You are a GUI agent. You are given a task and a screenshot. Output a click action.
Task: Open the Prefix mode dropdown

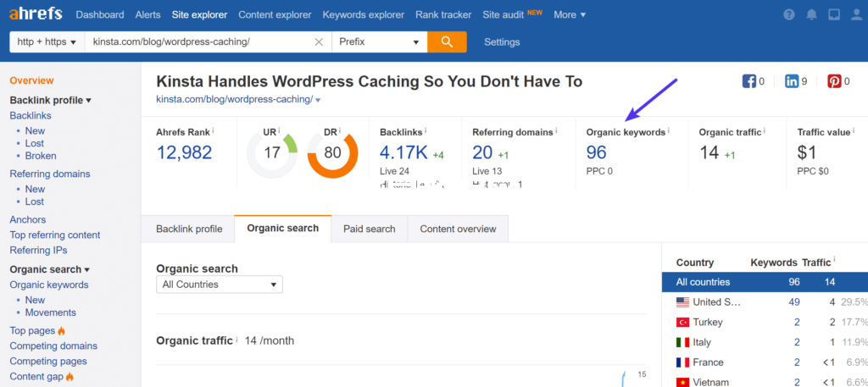379,42
